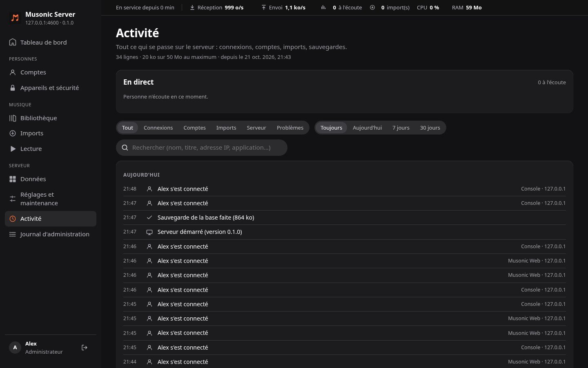Viewport: 588px width, 368px height.
Task: Filter activity by Connexions
Action: (x=158, y=128)
